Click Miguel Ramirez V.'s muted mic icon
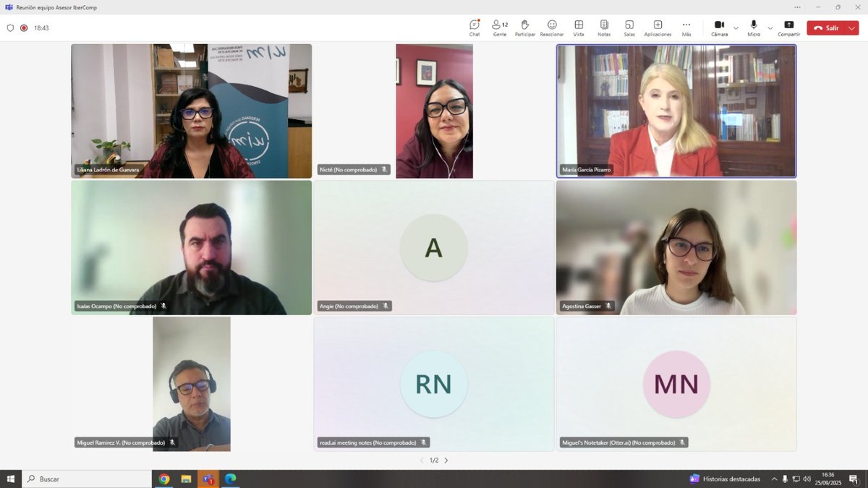The height and width of the screenshot is (488, 868). pyautogui.click(x=172, y=442)
